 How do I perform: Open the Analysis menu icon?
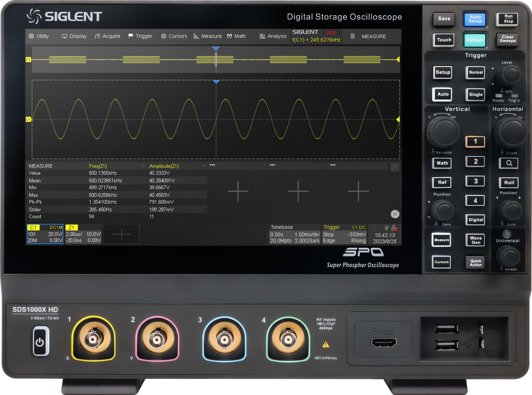click(x=262, y=36)
